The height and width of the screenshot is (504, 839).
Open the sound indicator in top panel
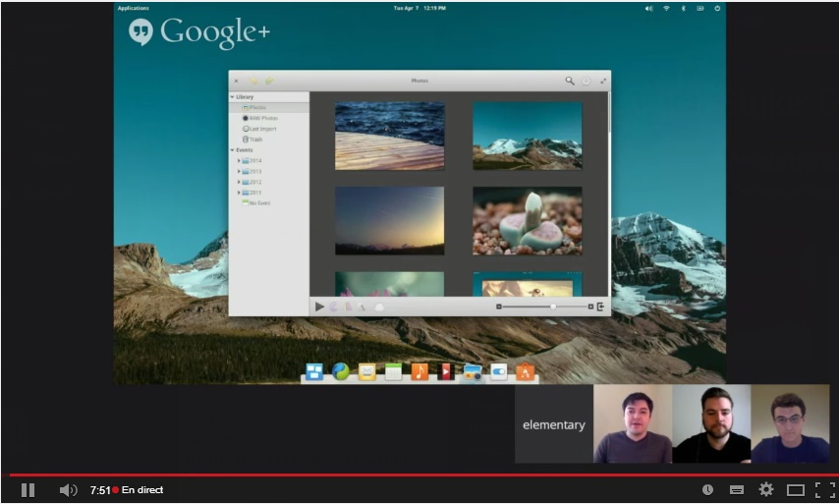point(649,9)
